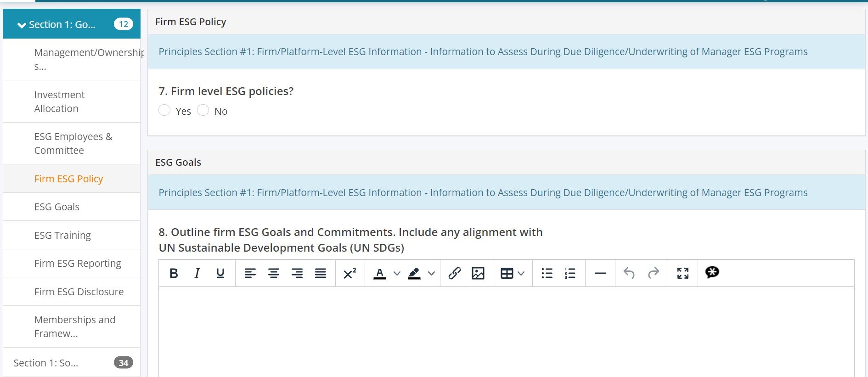The image size is (868, 377).
Task: Insert a horizontal line
Action: point(600,273)
